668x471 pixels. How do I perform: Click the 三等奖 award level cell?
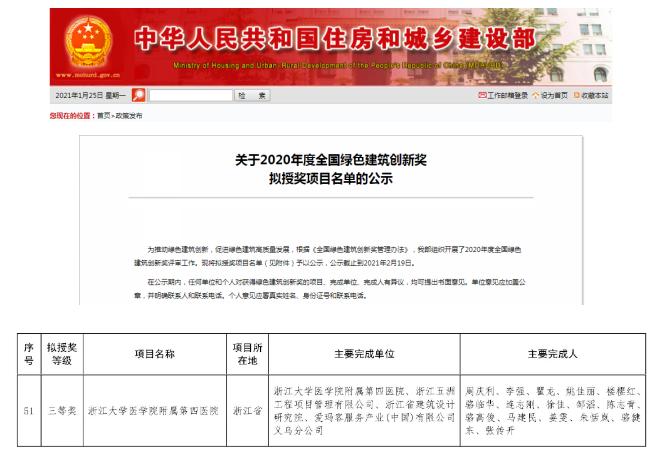pyautogui.click(x=62, y=411)
